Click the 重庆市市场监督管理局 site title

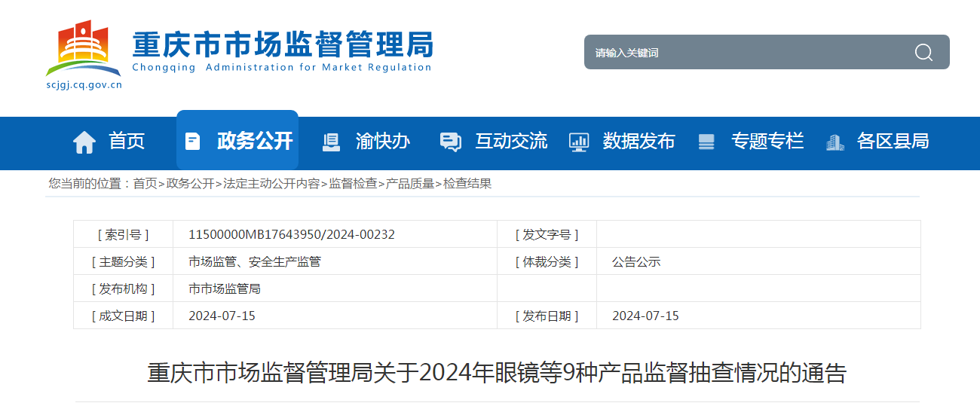tap(282, 44)
